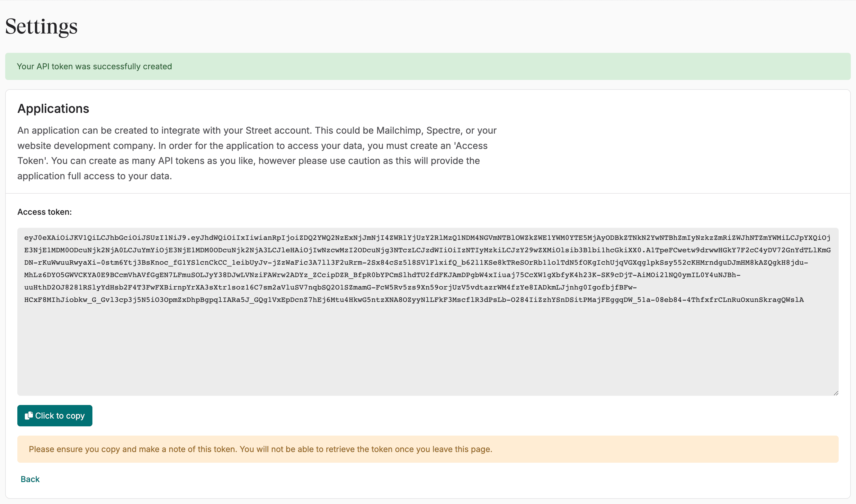Click the Settings page heading

pos(41,27)
